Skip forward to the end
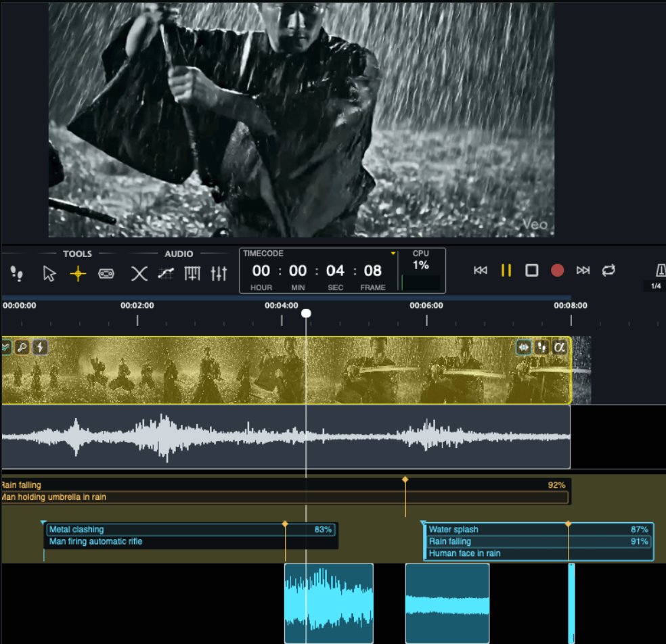Image resolution: width=666 pixels, height=644 pixels. click(x=583, y=271)
